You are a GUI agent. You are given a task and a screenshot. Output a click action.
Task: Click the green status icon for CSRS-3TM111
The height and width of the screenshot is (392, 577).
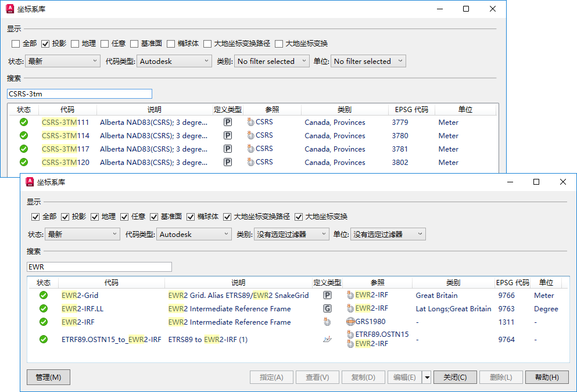click(24, 122)
